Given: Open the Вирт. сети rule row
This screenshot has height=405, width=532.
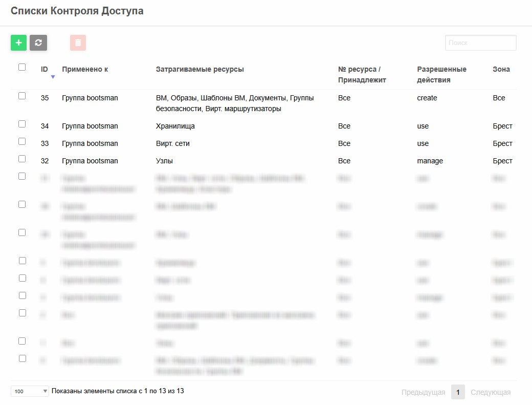Looking at the screenshot, I should (263, 143).
